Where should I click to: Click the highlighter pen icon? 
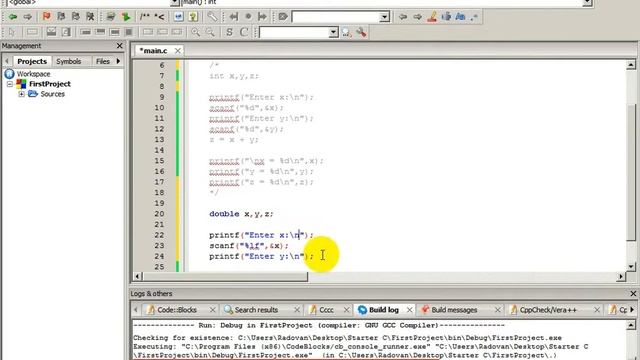coord(432,17)
